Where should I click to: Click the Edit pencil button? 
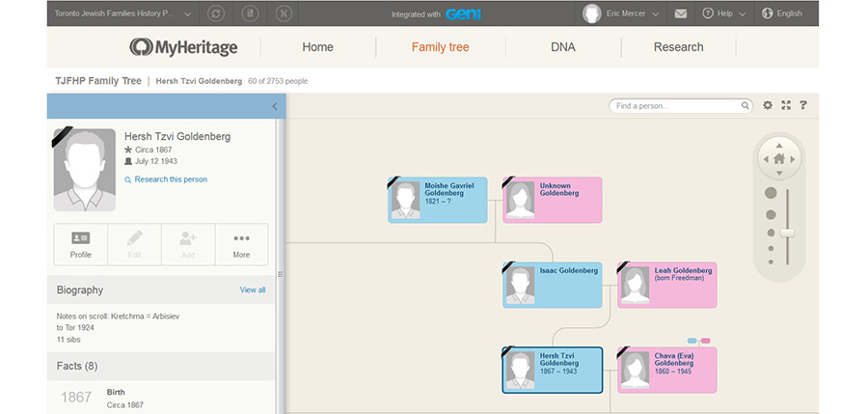[134, 244]
